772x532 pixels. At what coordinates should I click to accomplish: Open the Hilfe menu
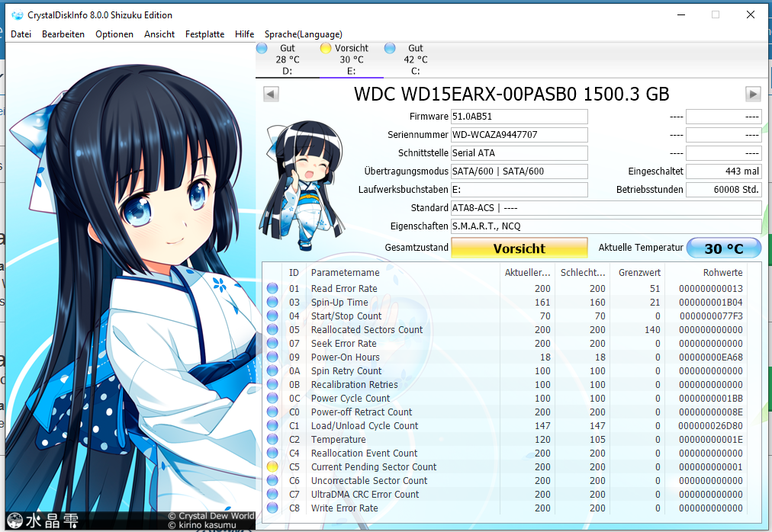click(245, 34)
